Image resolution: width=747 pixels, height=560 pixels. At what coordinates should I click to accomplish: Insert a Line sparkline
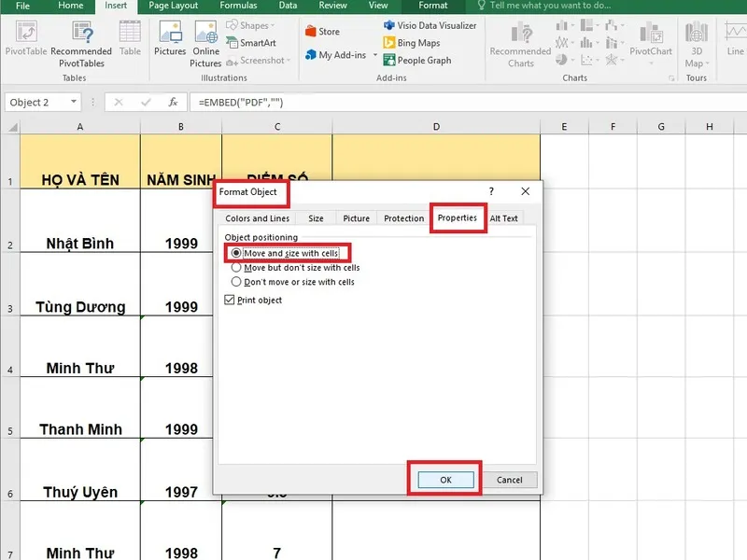point(735,38)
